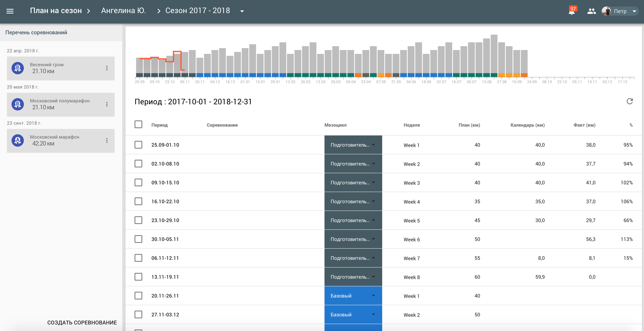Open the season selector dropdown arrow
Viewport: 644px width, 331px height.
(x=242, y=11)
